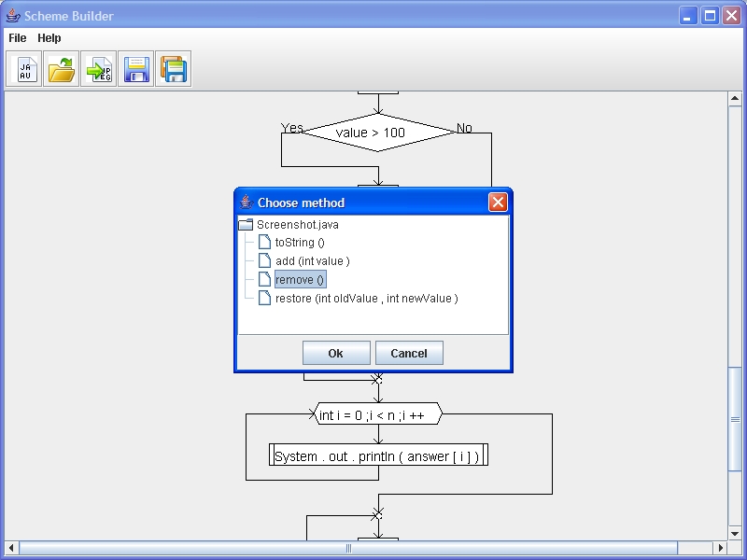Click the vertical scrollbar thumb
747x560 pixels.
pos(735,419)
